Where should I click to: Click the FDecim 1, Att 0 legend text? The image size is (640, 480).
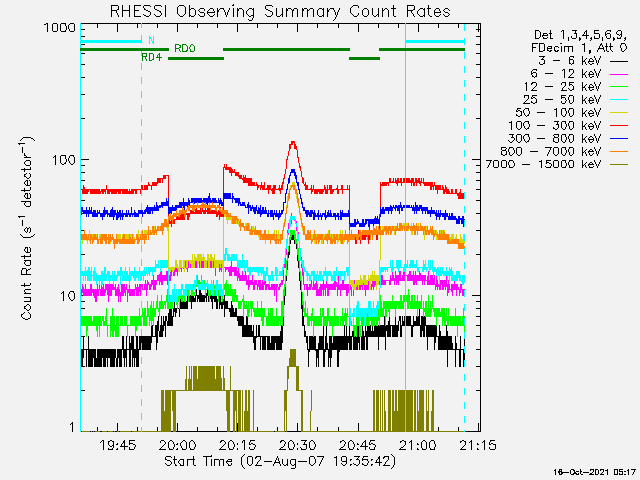tap(579, 48)
